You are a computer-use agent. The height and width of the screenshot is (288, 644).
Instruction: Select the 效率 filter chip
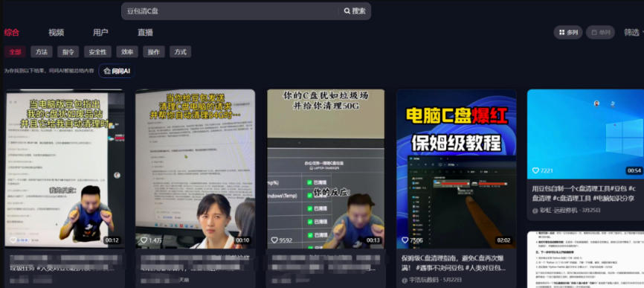pyautogui.click(x=127, y=52)
